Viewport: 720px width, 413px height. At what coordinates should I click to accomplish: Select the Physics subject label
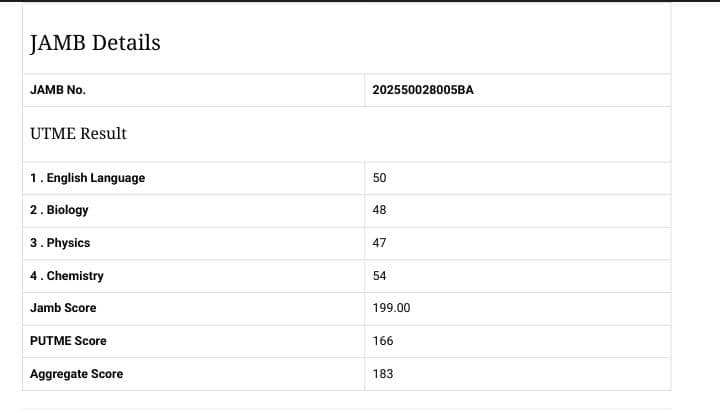click(x=60, y=243)
